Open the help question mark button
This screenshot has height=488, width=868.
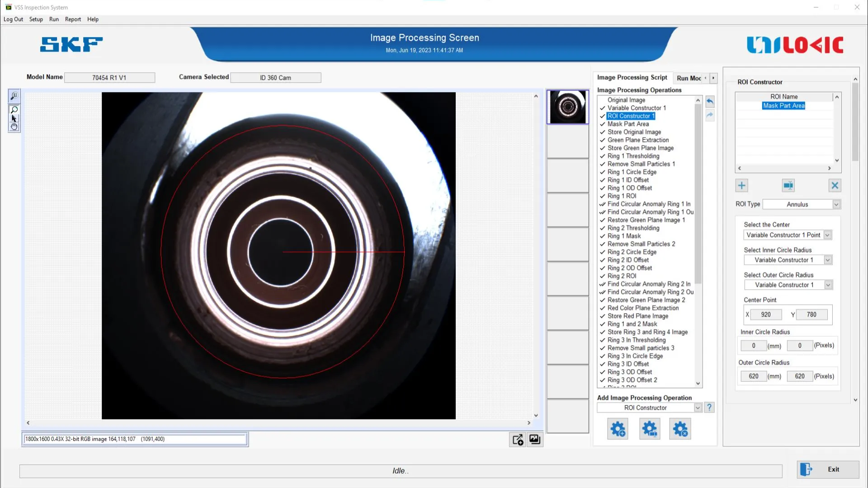point(709,408)
